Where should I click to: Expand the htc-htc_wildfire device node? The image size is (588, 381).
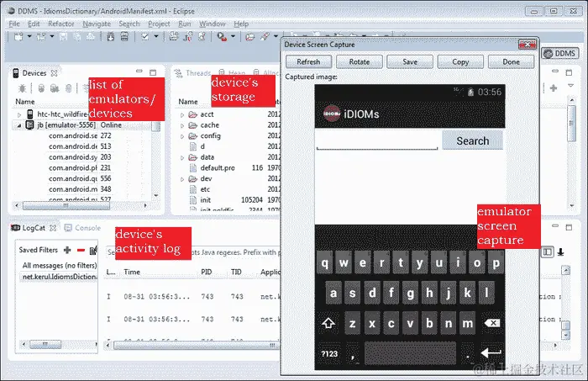point(19,114)
